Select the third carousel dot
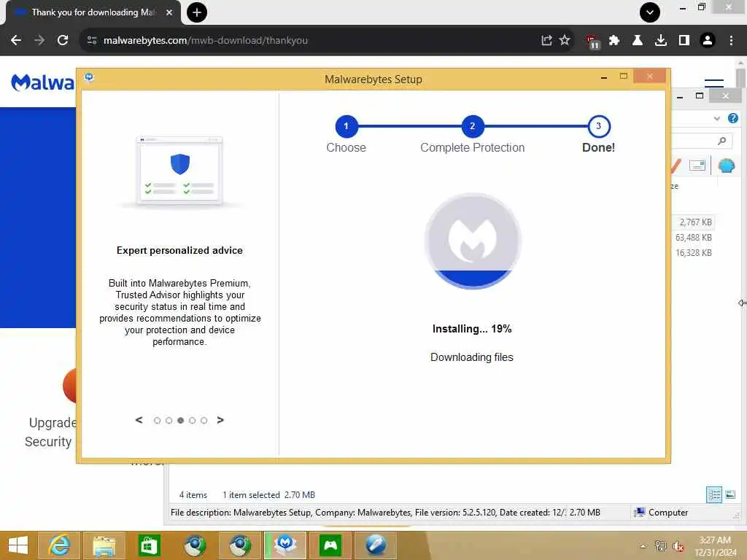Image resolution: width=747 pixels, height=560 pixels. 181,421
